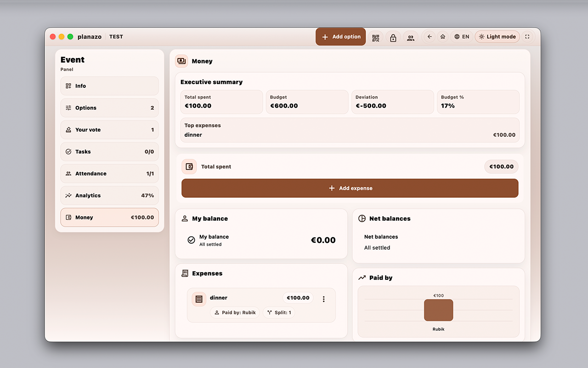The image size is (588, 368).
Task: Open the dinner expense three-dot menu
Action: click(323, 299)
